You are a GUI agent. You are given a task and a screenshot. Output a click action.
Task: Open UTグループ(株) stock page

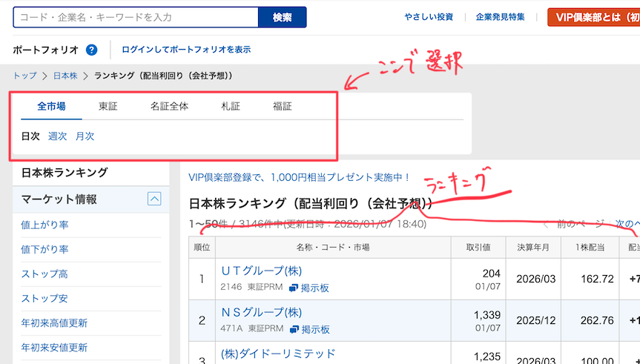pos(261,271)
